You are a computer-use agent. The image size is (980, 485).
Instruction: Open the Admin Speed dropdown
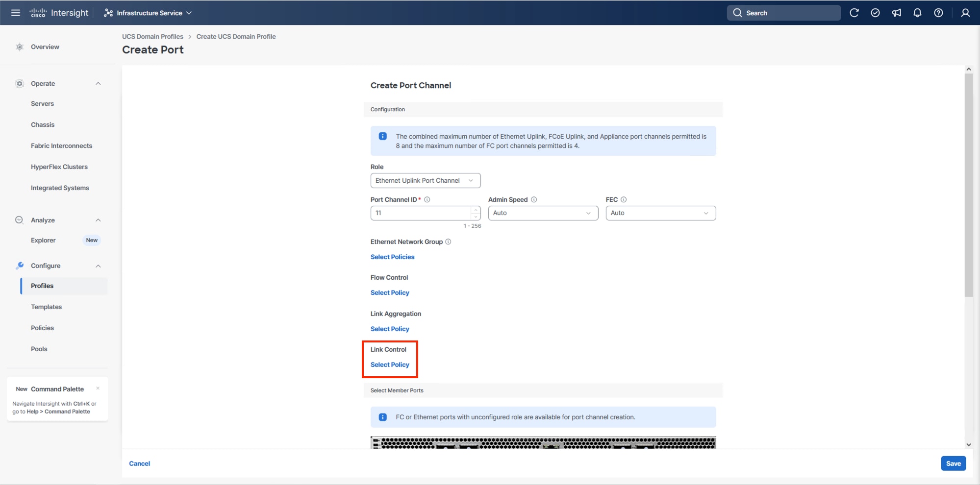(543, 213)
